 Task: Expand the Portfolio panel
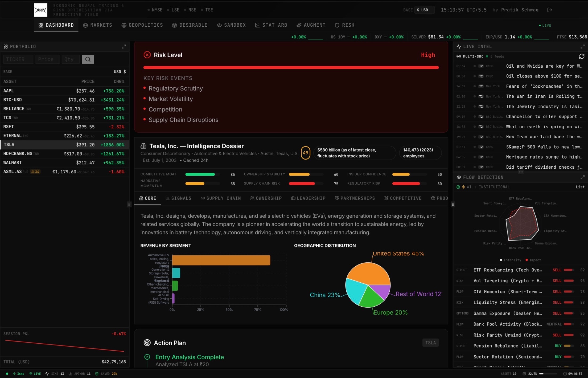[x=124, y=47]
